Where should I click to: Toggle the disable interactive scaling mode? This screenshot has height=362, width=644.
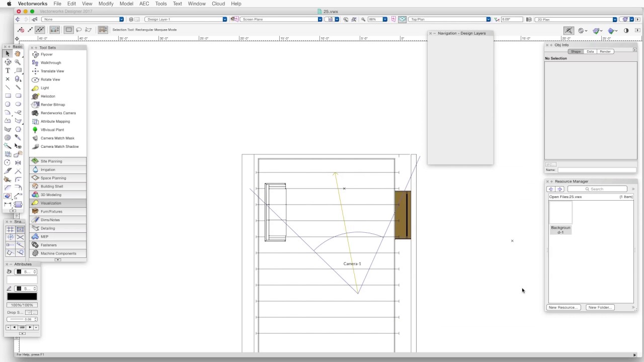coord(21,30)
